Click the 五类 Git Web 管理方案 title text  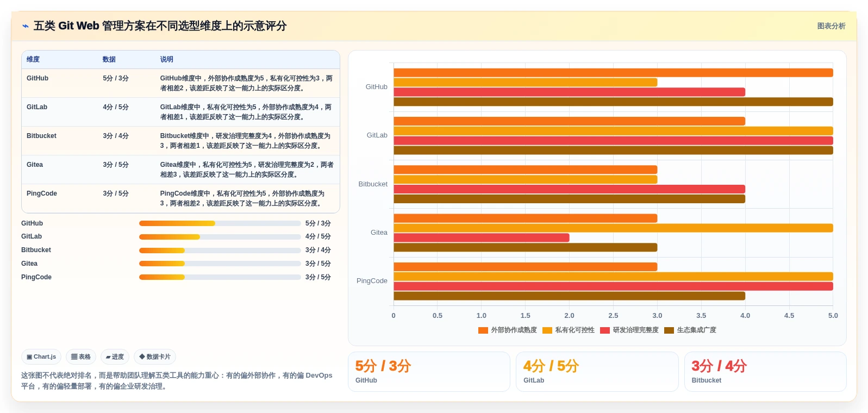[x=160, y=26]
